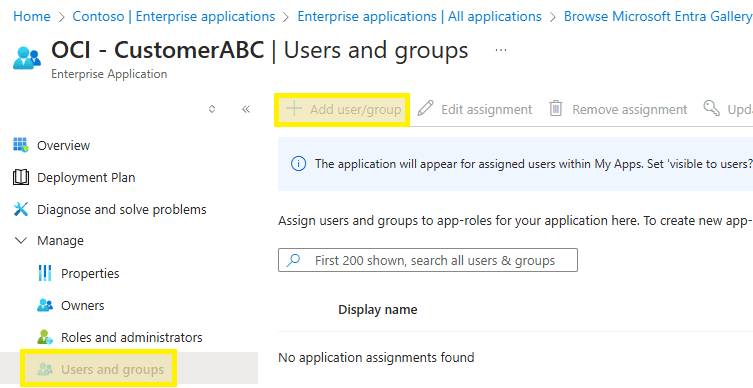Screen dimensions: 753x388
Task: Collapse the sidebar with the double chevron
Action: [x=246, y=109]
